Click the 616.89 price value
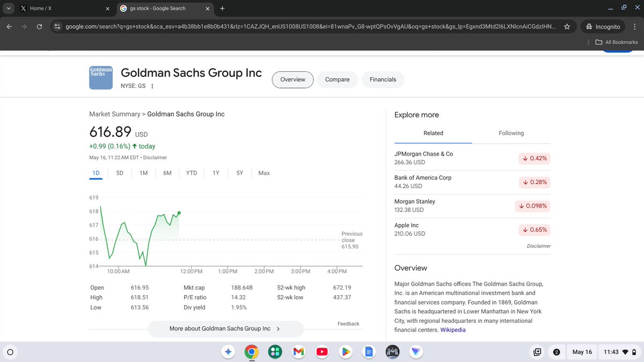 [x=110, y=131]
